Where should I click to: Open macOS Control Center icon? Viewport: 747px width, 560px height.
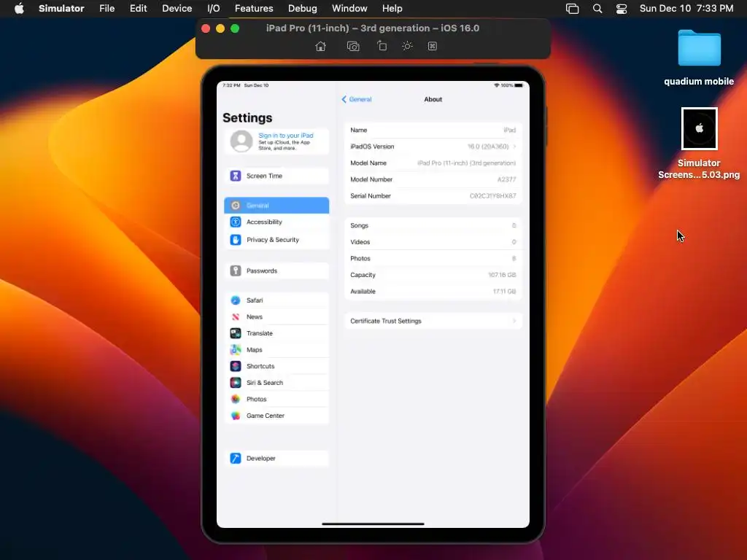coord(622,9)
